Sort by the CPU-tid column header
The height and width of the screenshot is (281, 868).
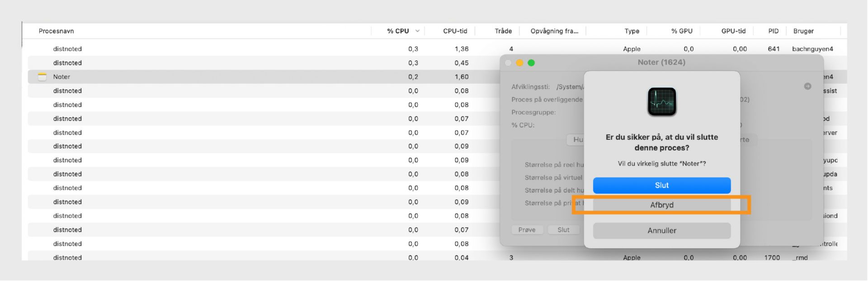[455, 31]
